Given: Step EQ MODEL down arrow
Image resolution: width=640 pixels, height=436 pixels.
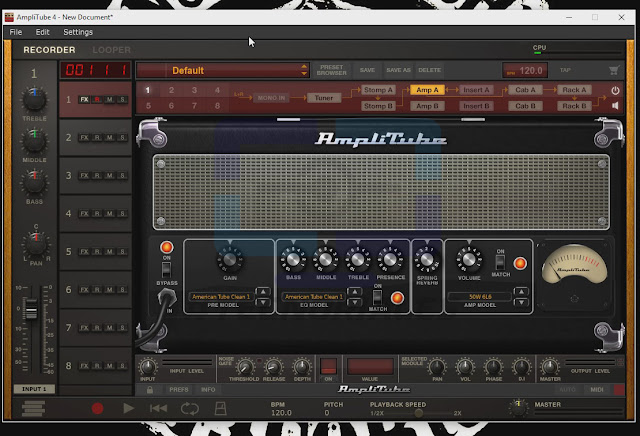Looking at the screenshot, I should pyautogui.click(x=355, y=302).
